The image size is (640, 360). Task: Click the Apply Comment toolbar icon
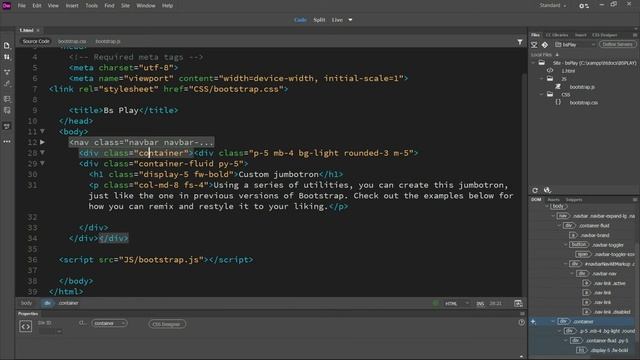click(x=7, y=111)
